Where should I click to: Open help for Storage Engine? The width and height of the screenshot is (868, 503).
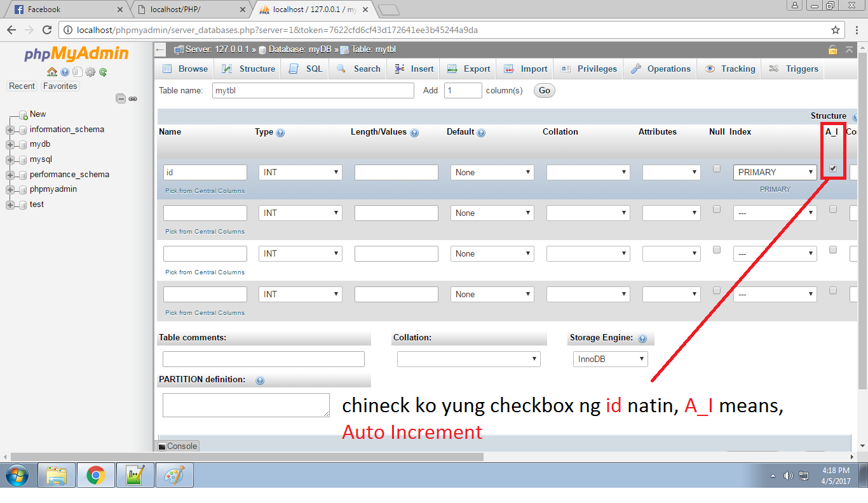642,338
